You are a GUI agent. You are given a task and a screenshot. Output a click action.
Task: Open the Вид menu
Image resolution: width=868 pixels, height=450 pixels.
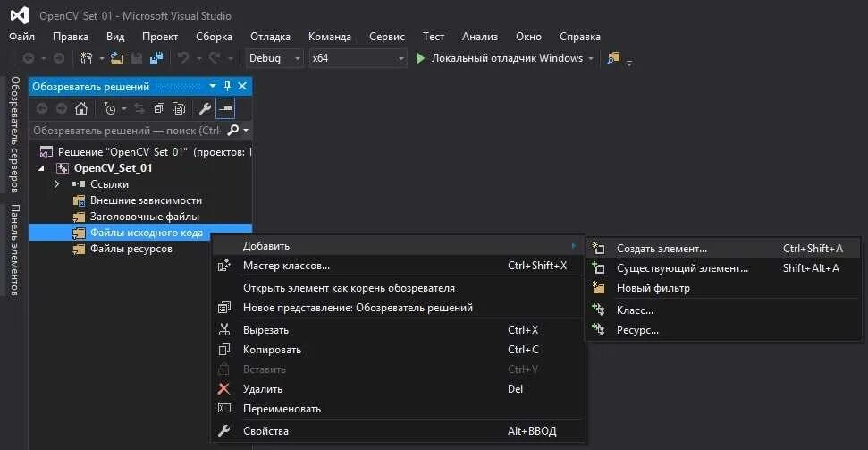[x=115, y=37]
